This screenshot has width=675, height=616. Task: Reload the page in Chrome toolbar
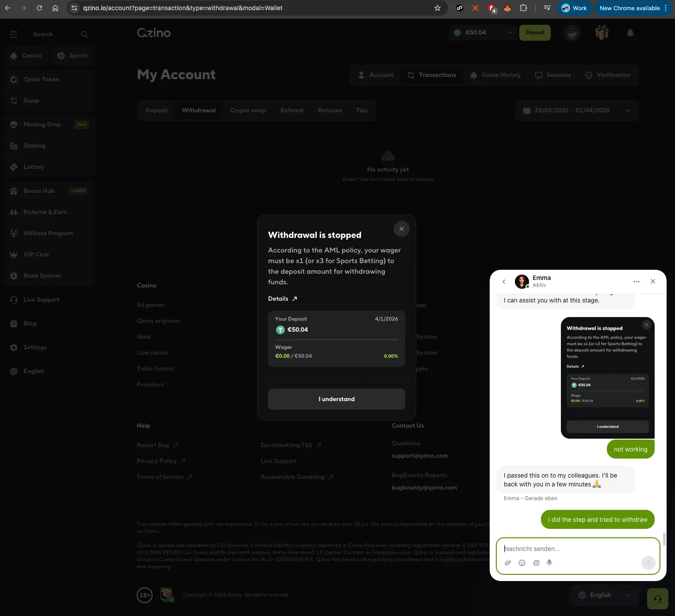click(39, 8)
